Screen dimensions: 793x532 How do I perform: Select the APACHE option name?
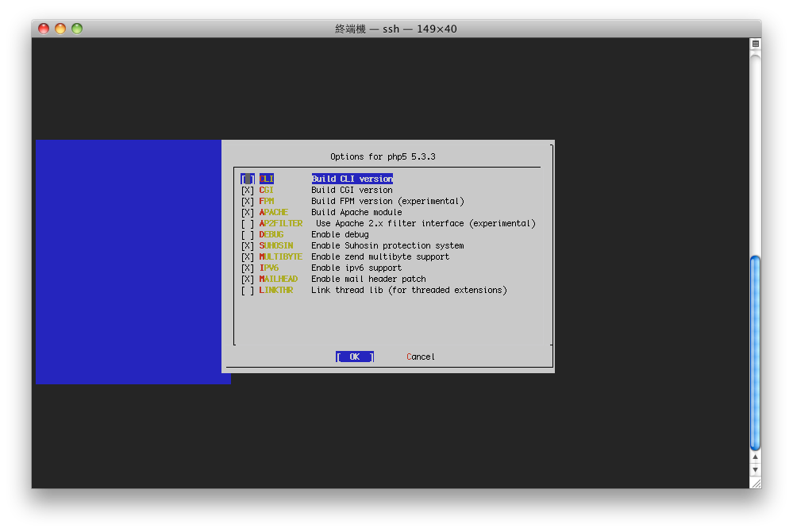coord(274,212)
